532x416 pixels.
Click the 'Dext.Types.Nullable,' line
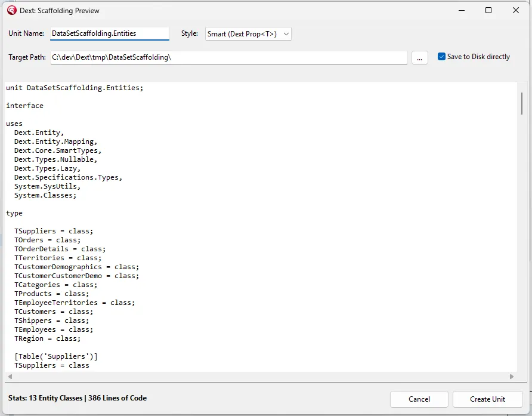coord(55,159)
